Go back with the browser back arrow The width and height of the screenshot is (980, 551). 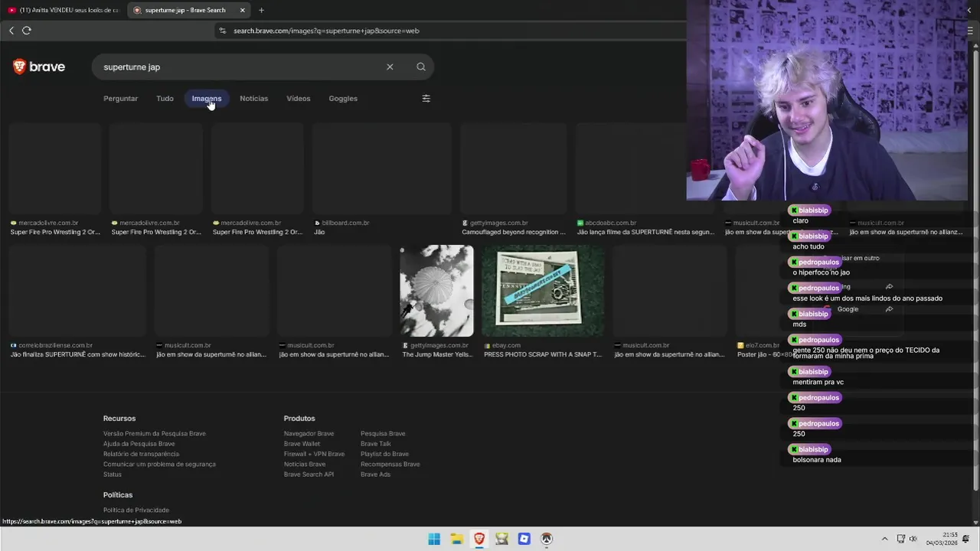(x=11, y=31)
